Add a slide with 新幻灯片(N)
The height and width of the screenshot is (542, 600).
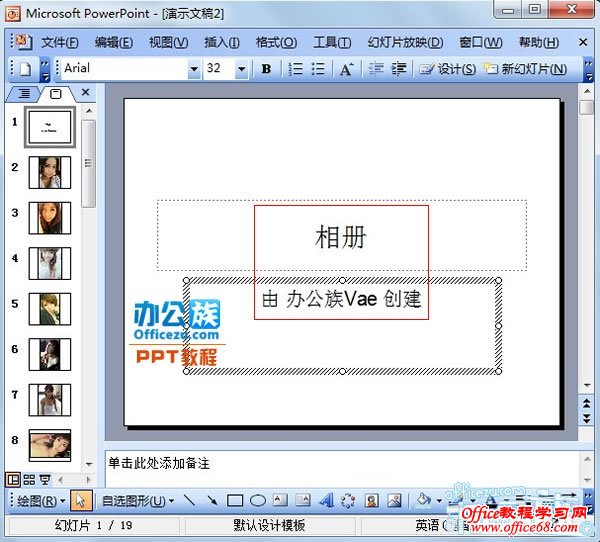pyautogui.click(x=525, y=69)
